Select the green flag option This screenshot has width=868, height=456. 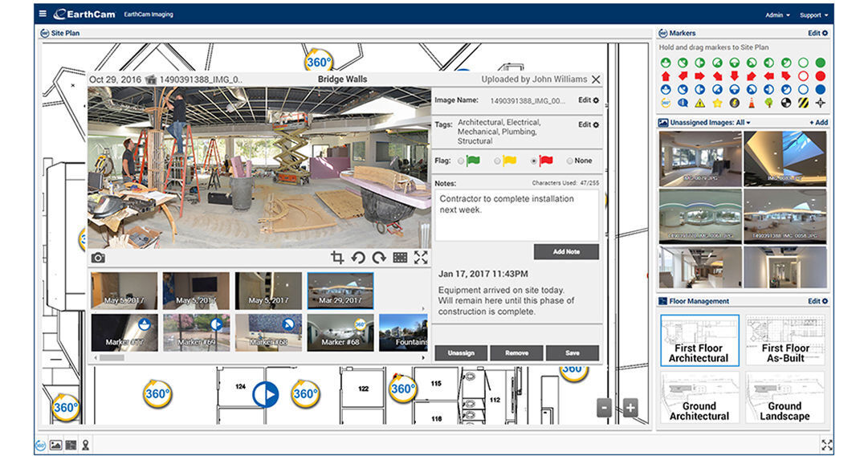461,161
